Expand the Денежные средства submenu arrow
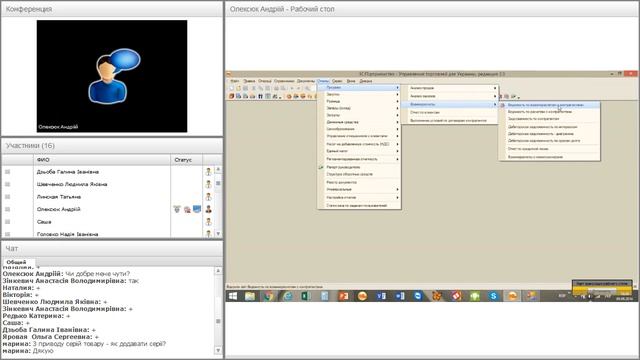The height and width of the screenshot is (360, 640). pos(397,122)
